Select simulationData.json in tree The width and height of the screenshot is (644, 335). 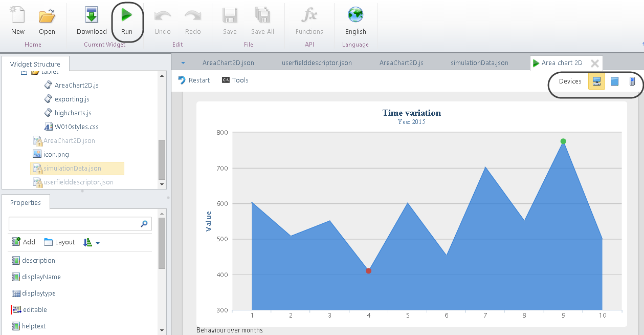(x=77, y=168)
